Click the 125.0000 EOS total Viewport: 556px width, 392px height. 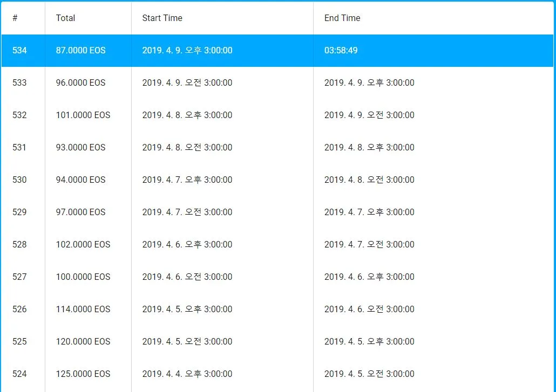coord(83,374)
